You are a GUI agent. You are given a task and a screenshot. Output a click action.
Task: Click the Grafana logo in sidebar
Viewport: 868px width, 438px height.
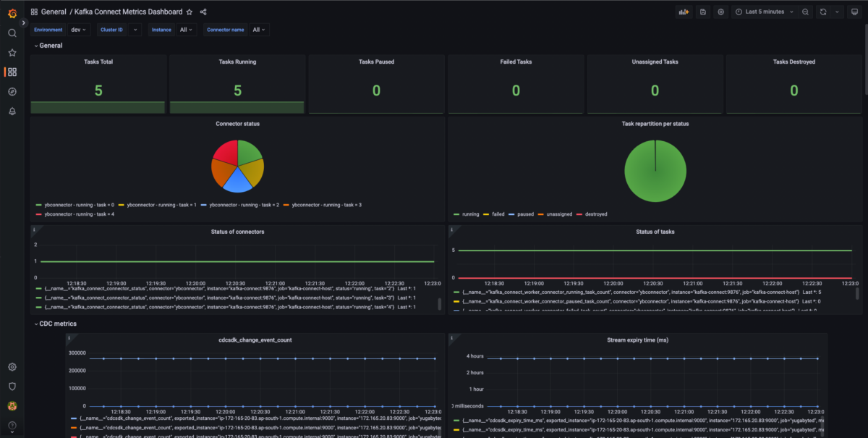pos(12,12)
